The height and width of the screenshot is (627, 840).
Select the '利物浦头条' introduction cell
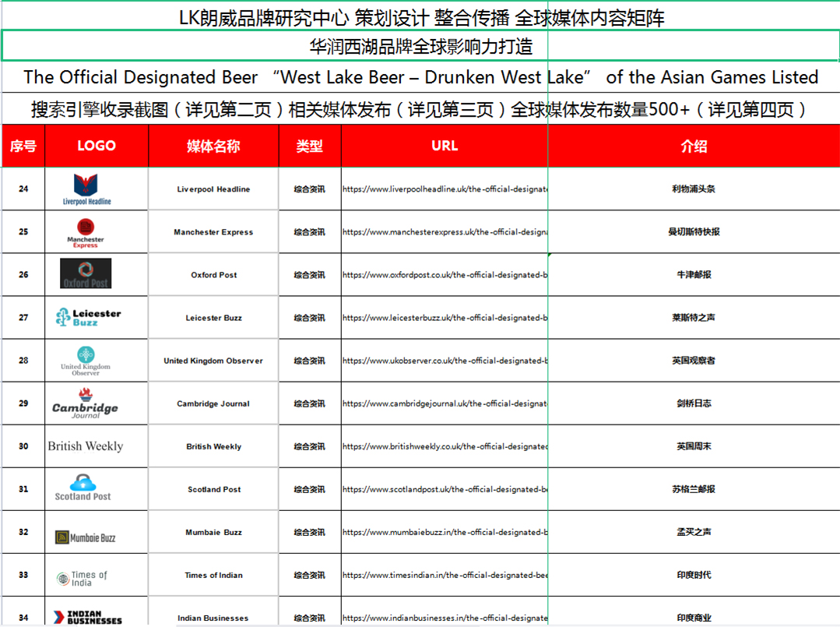694,189
